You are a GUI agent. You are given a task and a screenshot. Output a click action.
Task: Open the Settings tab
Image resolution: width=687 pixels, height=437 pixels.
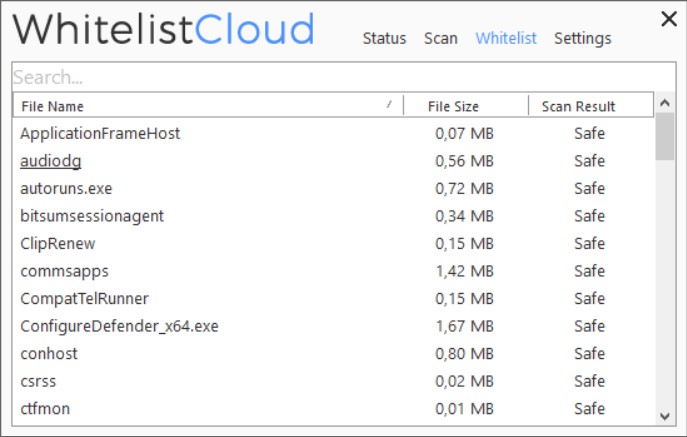pos(582,39)
